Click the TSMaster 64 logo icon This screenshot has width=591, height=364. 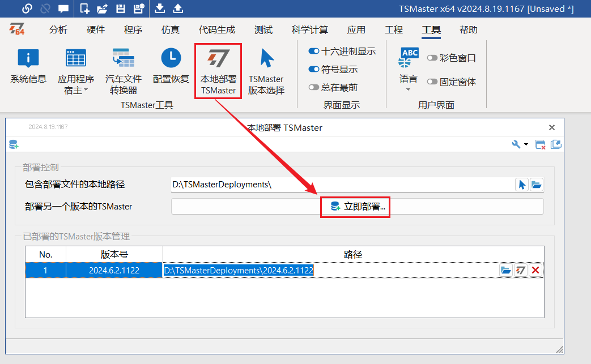pyautogui.click(x=17, y=29)
